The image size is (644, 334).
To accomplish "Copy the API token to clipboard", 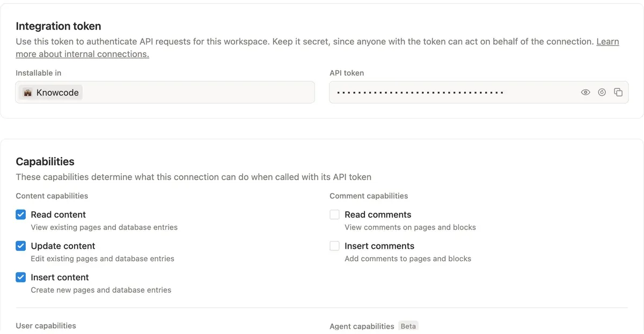I will 618,92.
